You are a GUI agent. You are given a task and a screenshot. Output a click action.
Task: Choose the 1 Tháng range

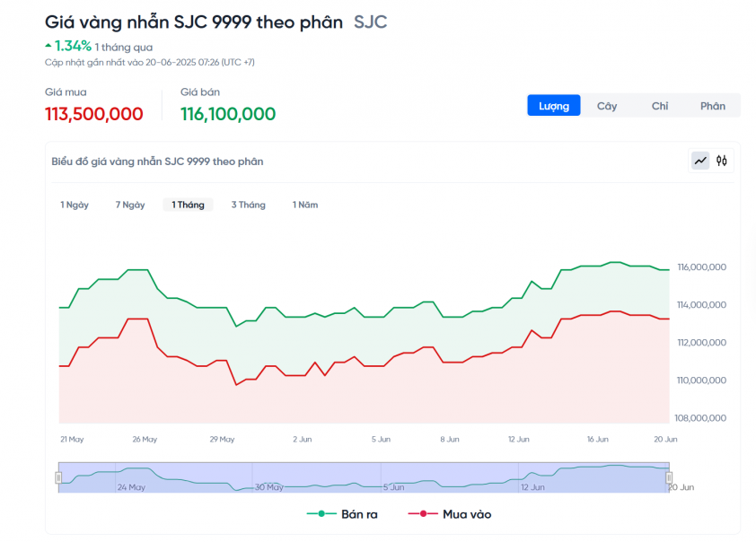[x=188, y=205]
